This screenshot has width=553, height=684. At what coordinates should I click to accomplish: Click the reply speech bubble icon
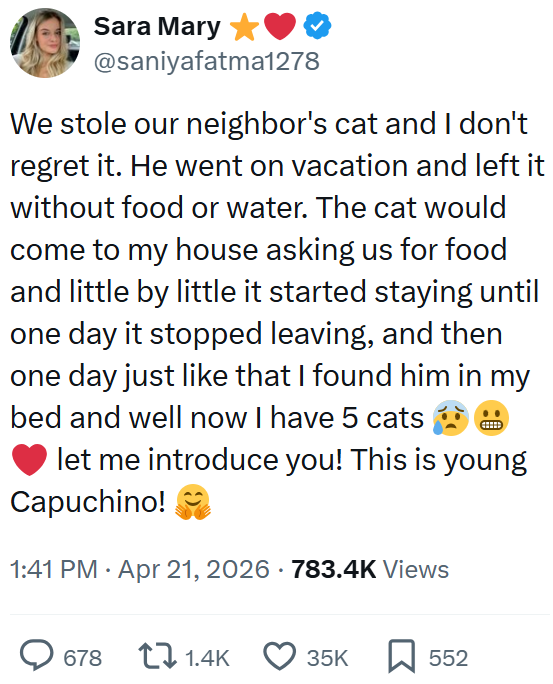tap(37, 655)
